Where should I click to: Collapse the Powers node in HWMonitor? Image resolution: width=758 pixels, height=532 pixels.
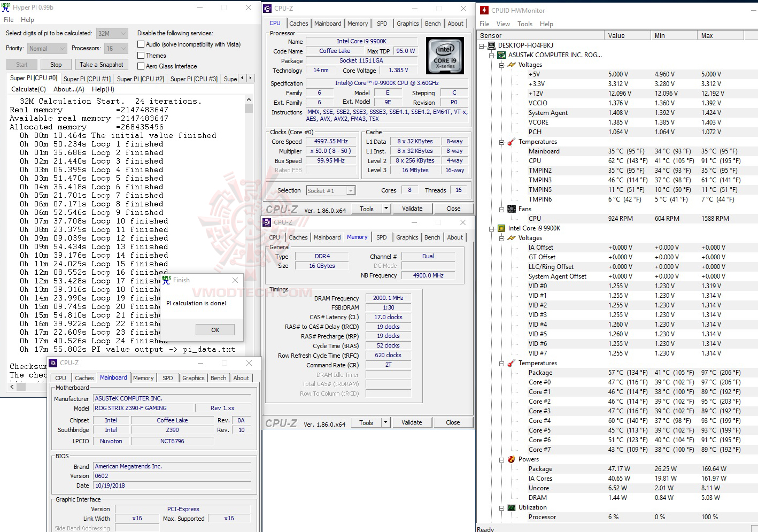click(501, 459)
